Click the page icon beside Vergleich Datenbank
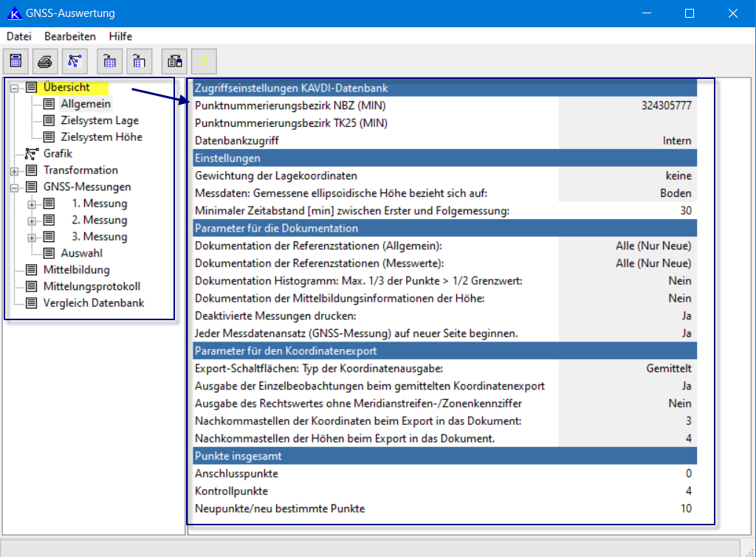756x557 pixels. [x=32, y=303]
